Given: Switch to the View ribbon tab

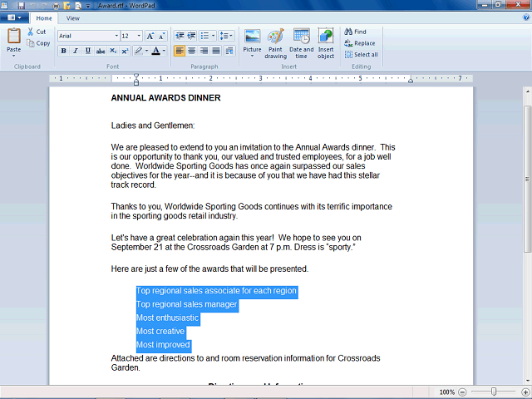Looking at the screenshot, I should [73, 18].
